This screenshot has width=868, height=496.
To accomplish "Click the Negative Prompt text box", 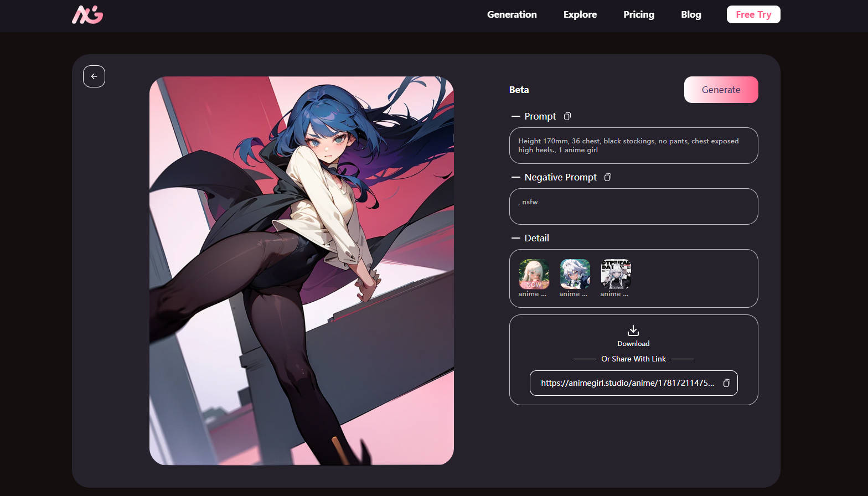I will click(634, 206).
